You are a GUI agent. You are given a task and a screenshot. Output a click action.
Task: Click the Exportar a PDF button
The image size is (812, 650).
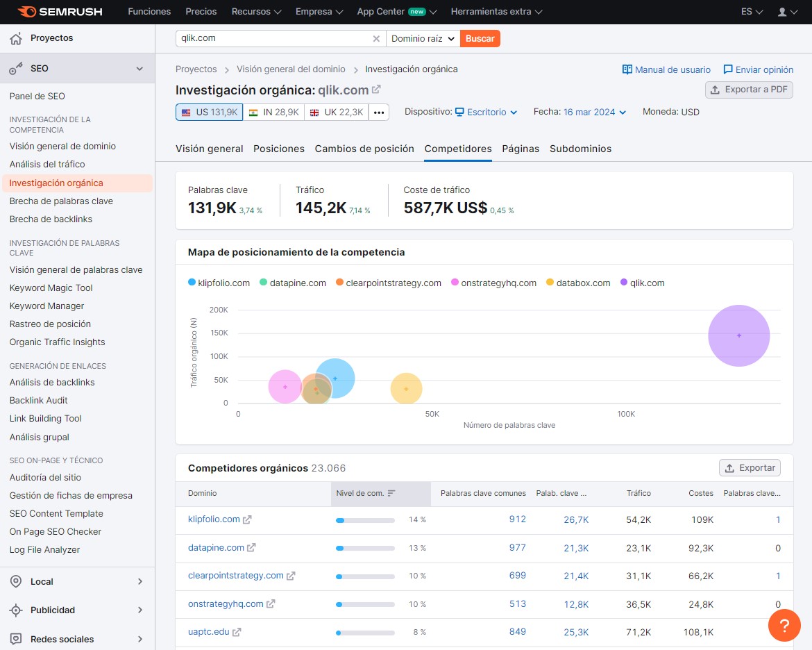tap(749, 90)
